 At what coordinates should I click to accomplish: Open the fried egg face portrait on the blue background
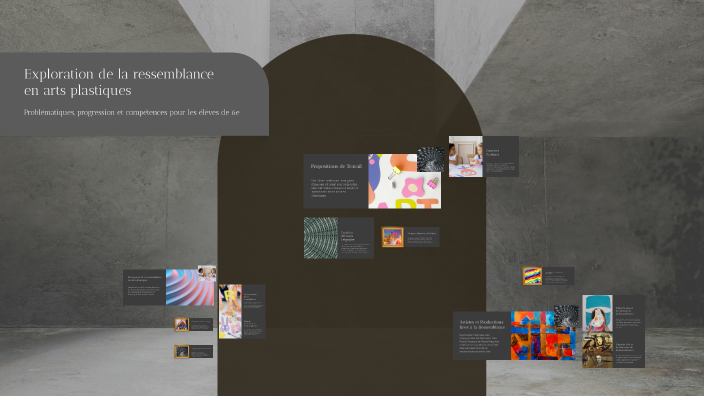click(597, 313)
